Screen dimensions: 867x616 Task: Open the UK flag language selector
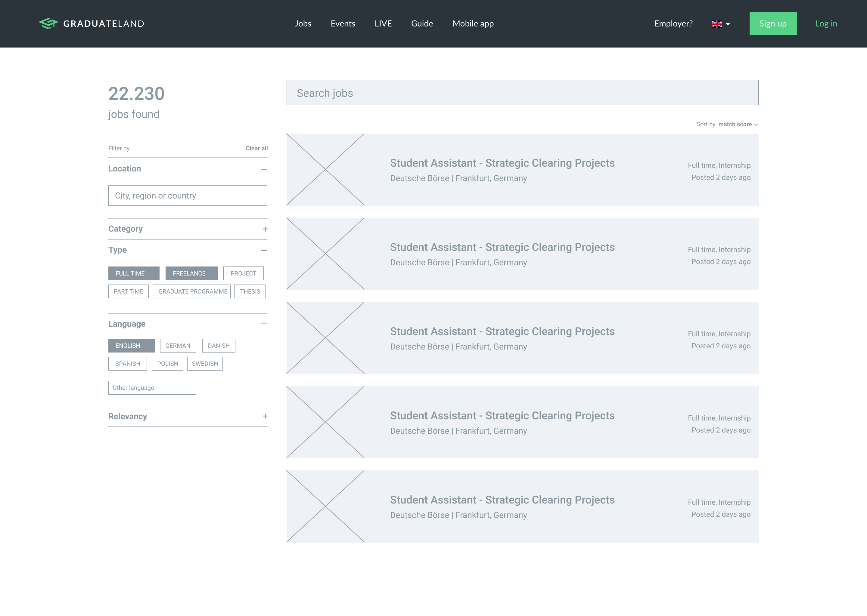point(721,24)
